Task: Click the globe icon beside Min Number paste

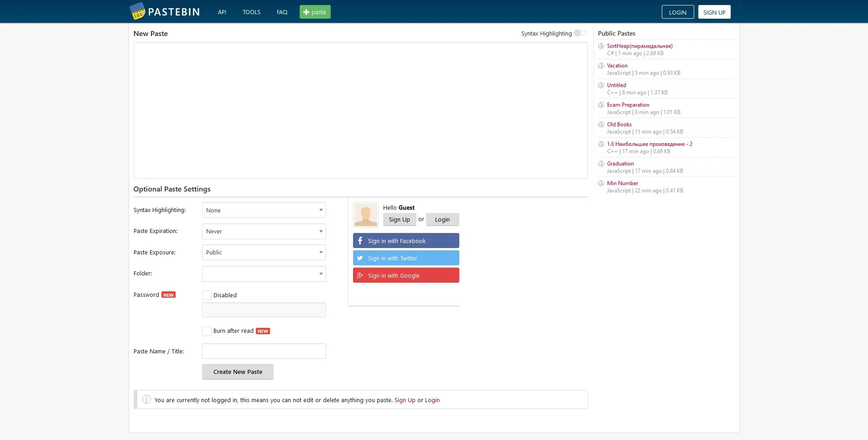Action: pos(601,183)
